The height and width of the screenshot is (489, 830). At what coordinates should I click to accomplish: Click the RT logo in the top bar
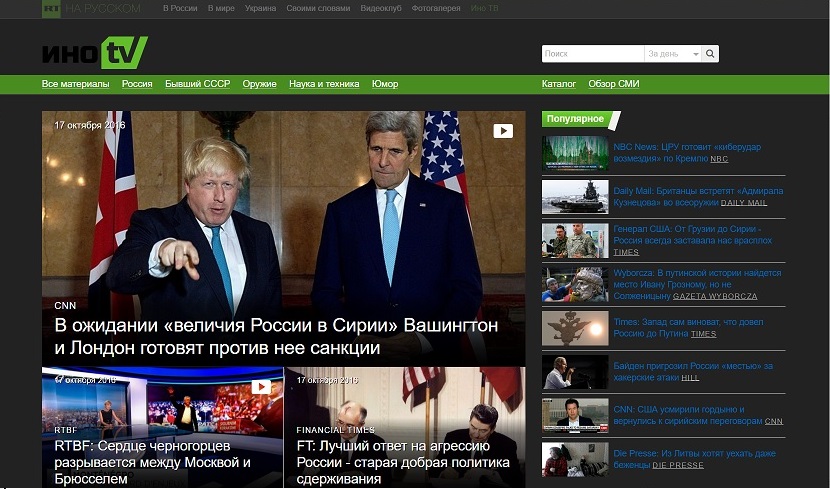point(51,8)
